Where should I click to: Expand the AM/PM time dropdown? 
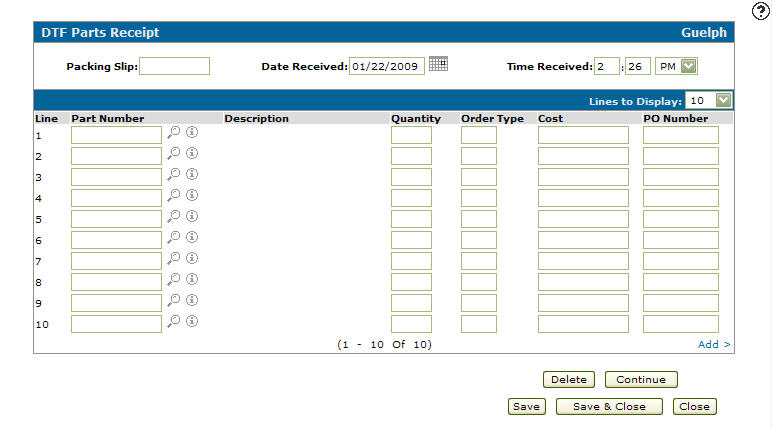(689, 66)
